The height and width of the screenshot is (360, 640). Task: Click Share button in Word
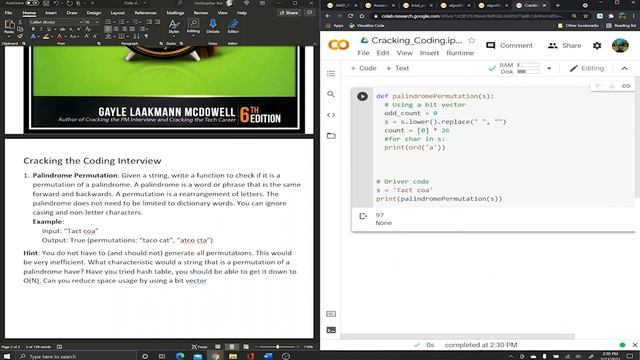pyautogui.click(x=289, y=13)
